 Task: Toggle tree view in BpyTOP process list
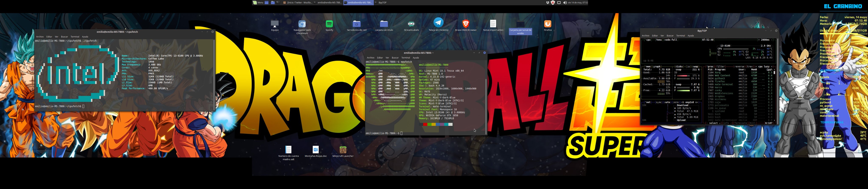coord(750,67)
